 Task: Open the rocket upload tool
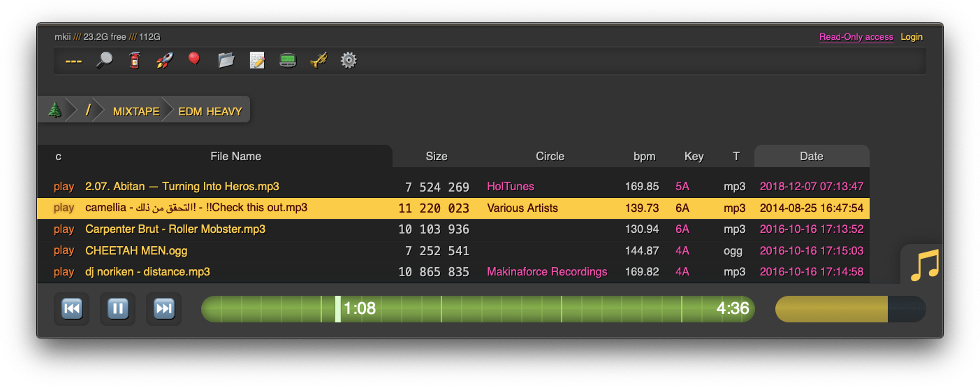164,60
